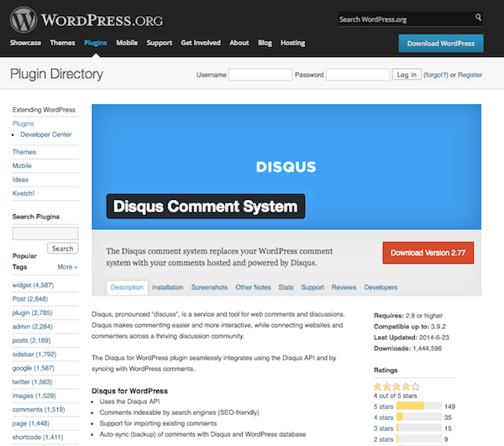Click the search magnifier icon in header
This screenshot has height=446, width=504.
478,17
